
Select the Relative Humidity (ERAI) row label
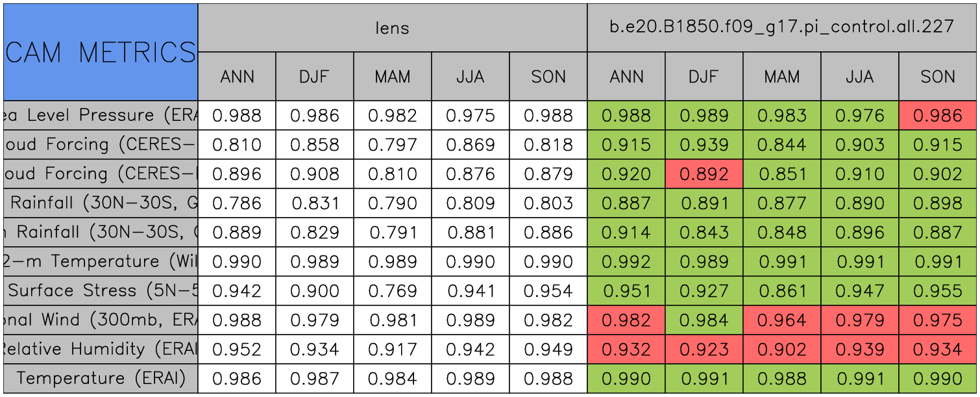101,350
